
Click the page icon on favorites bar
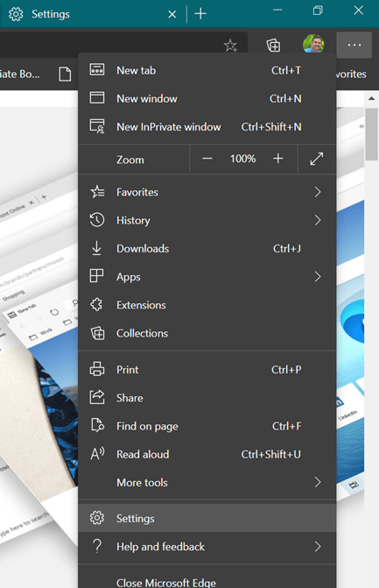point(65,74)
